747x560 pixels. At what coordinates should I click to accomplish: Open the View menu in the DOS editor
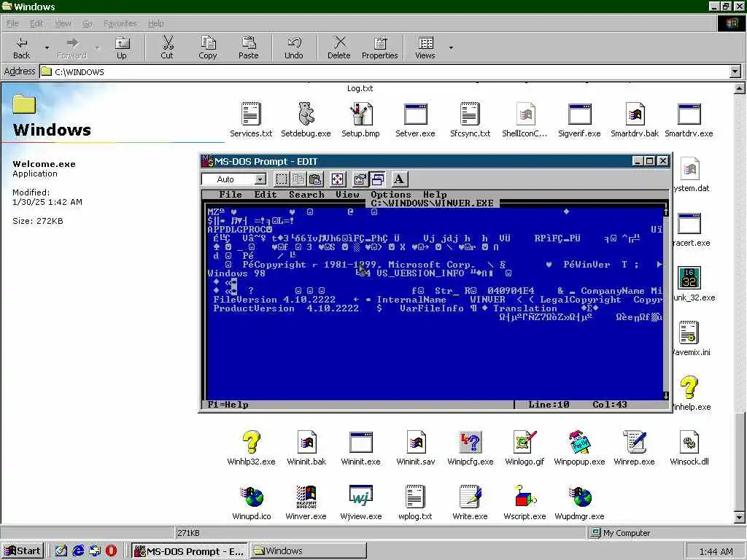pos(347,195)
